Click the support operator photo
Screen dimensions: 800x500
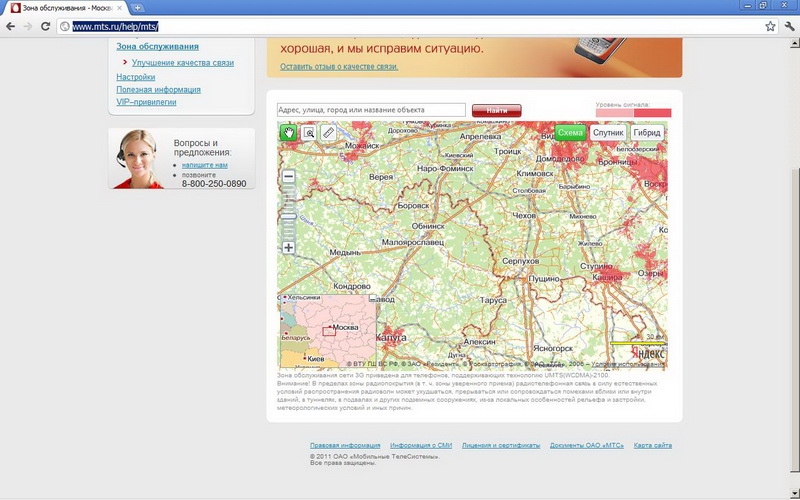136,159
